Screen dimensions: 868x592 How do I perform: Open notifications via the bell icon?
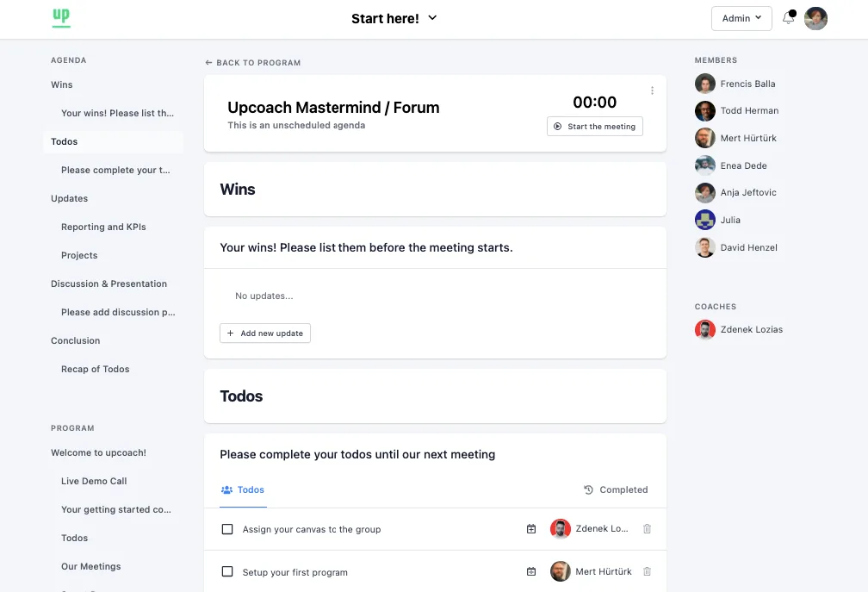tap(788, 17)
